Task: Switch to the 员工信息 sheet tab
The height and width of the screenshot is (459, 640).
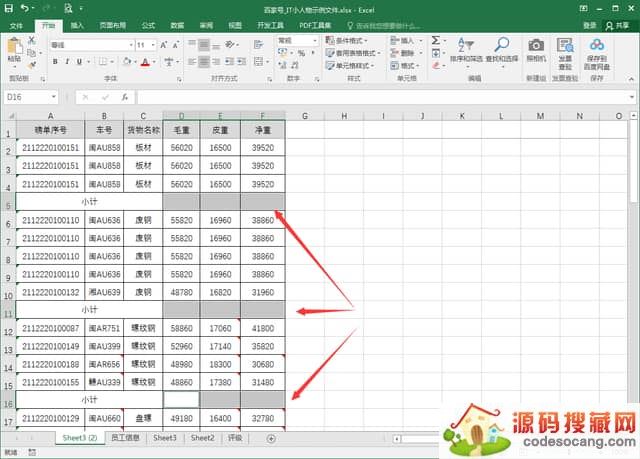Action: 125,438
